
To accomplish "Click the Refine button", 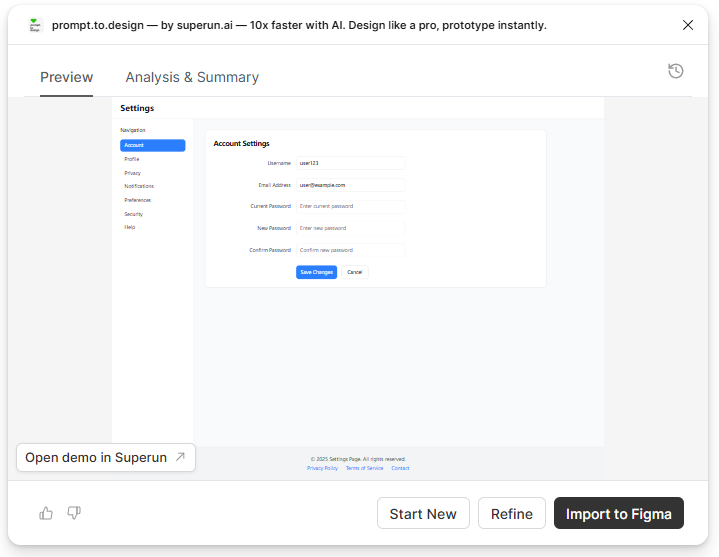I will point(512,513).
